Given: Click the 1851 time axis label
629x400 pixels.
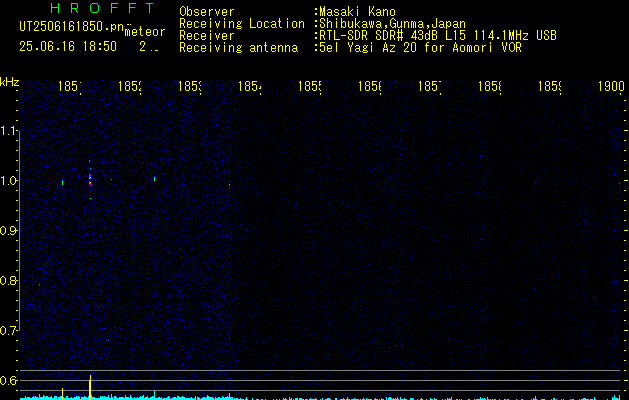Looking at the screenshot, I should pos(69,86).
